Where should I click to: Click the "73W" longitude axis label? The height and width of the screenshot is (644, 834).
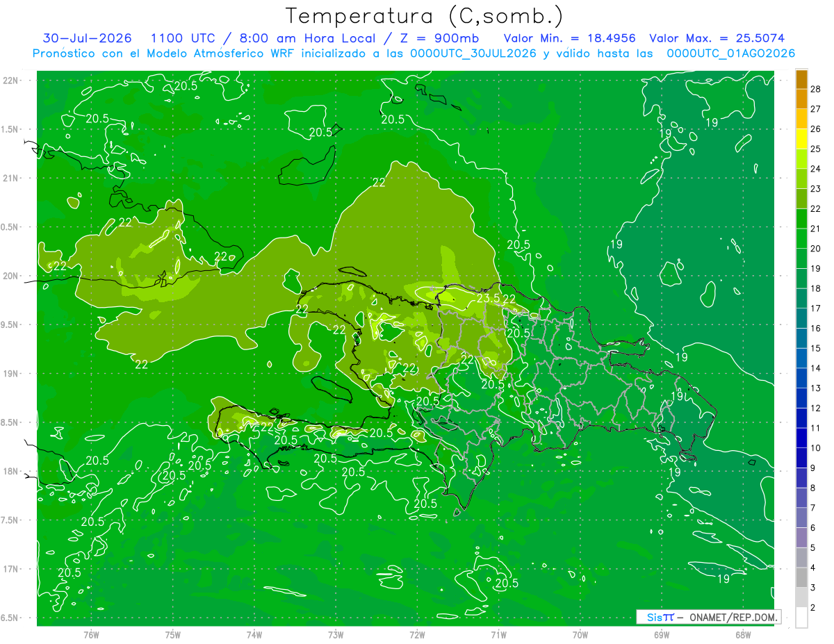336,634
